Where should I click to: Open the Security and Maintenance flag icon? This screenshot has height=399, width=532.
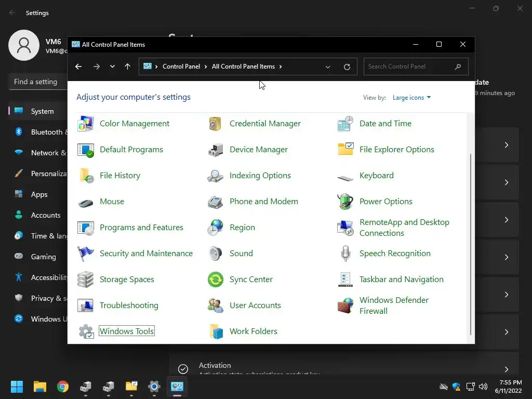pos(86,254)
